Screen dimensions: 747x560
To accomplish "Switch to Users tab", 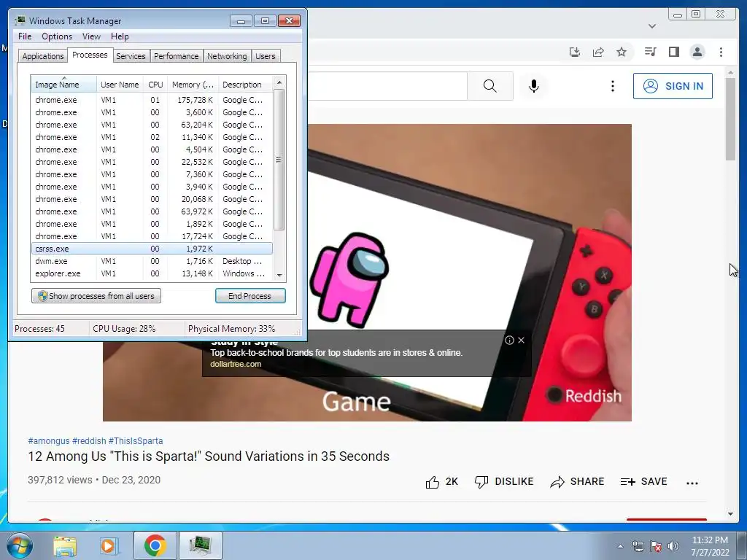I will click(266, 56).
